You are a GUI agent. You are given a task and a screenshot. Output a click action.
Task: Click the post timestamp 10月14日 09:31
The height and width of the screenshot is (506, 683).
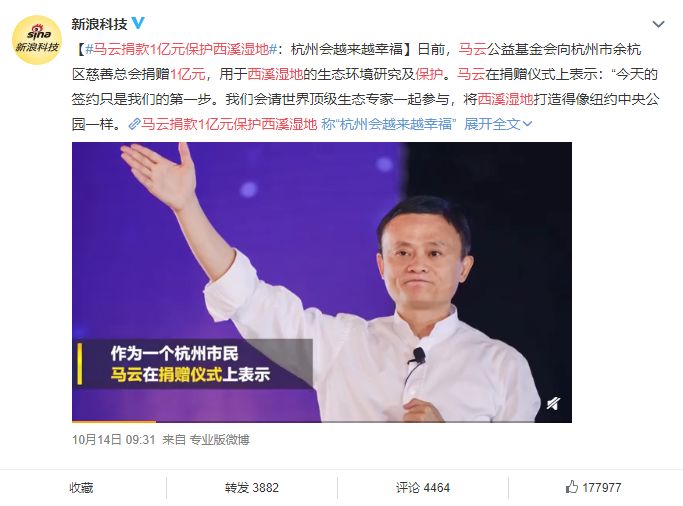coord(114,440)
